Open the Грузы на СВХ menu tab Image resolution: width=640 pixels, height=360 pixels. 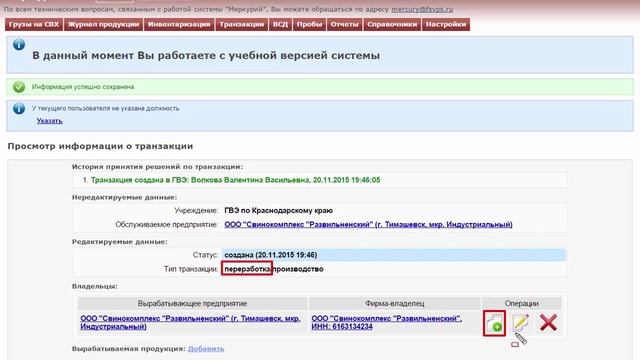(34, 24)
